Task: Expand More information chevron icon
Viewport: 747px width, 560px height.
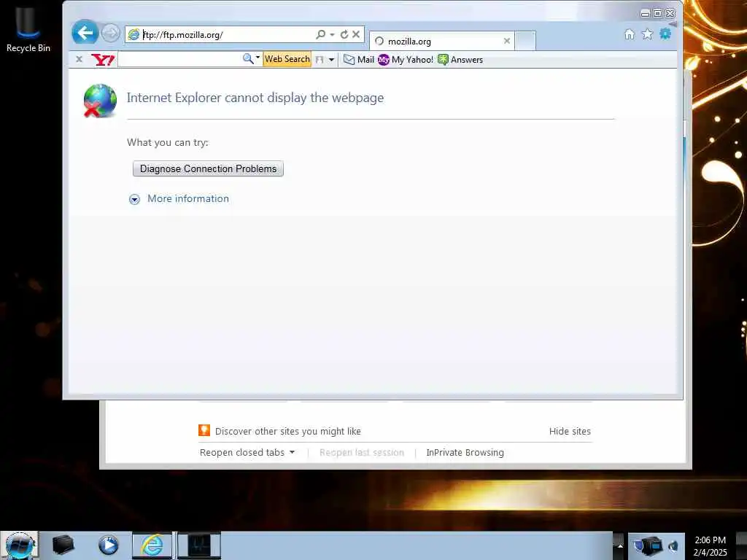Action: (135, 199)
